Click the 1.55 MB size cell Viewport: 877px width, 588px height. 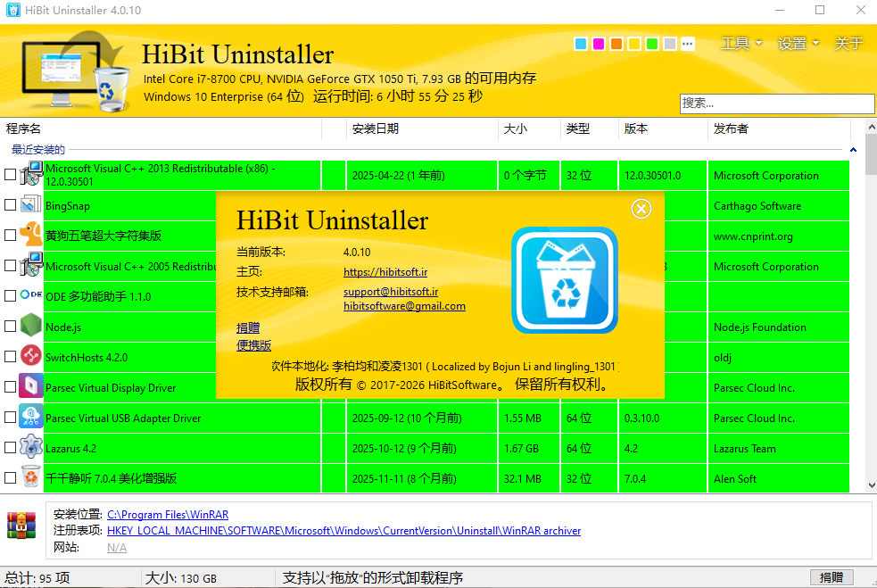528,418
